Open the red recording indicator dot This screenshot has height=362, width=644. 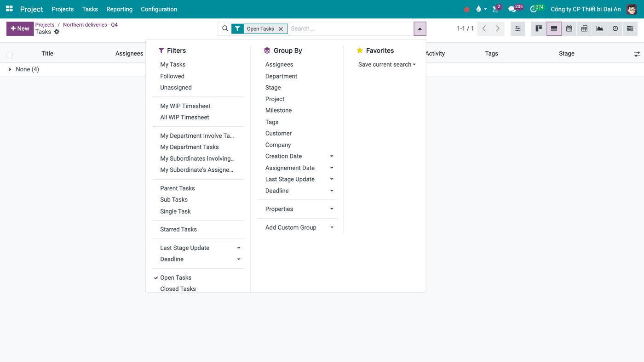point(467,9)
